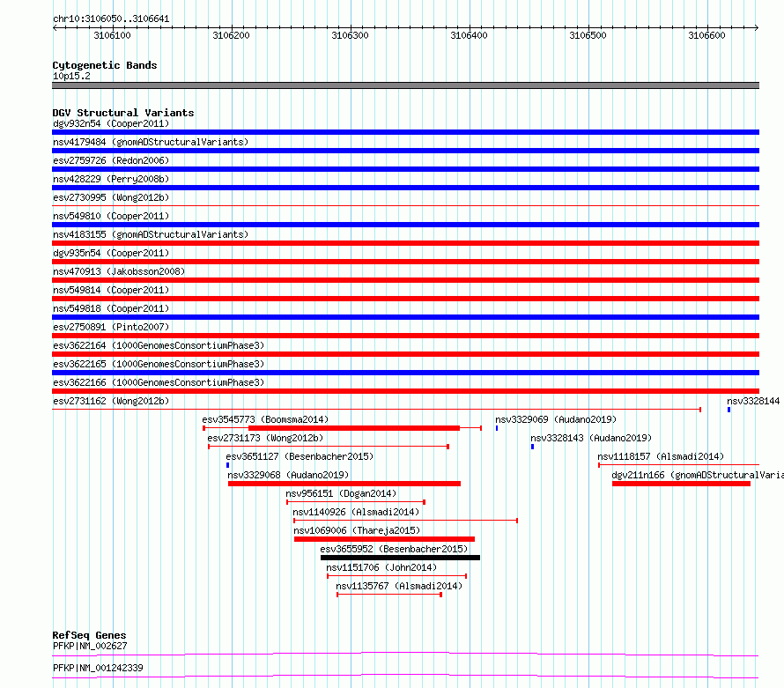Viewport: 784px width, 688px height.
Task: Click the gray 10p15.2 cytogenetic band
Action: pos(405,85)
